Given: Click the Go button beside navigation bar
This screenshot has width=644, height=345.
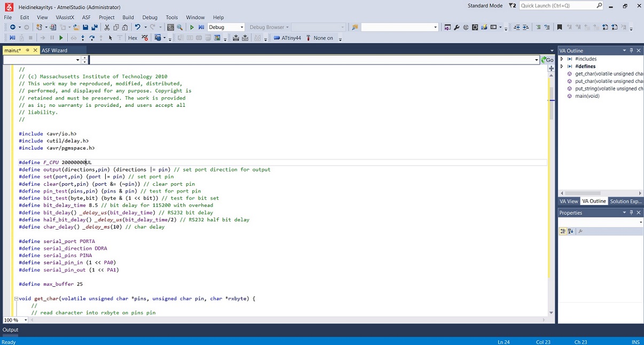Looking at the screenshot, I should (x=547, y=60).
